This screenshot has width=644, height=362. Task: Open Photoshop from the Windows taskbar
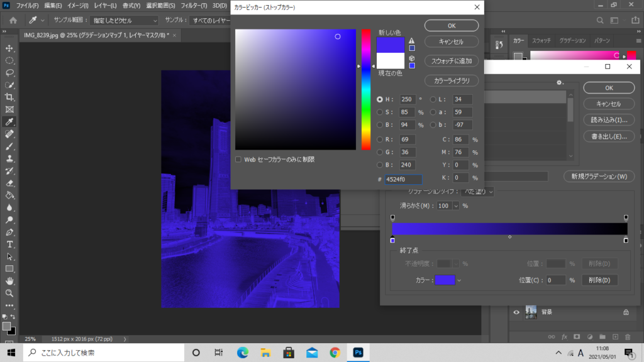[x=358, y=353]
